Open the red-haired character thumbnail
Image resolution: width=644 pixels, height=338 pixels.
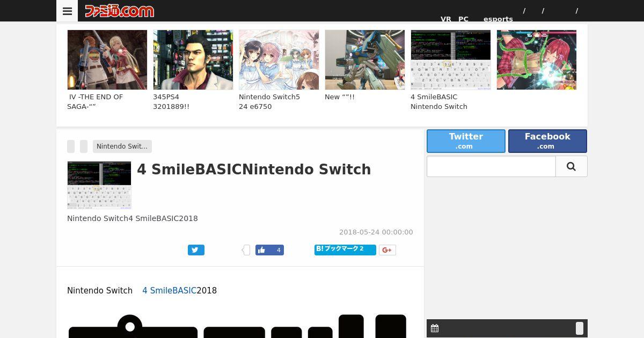point(536,60)
